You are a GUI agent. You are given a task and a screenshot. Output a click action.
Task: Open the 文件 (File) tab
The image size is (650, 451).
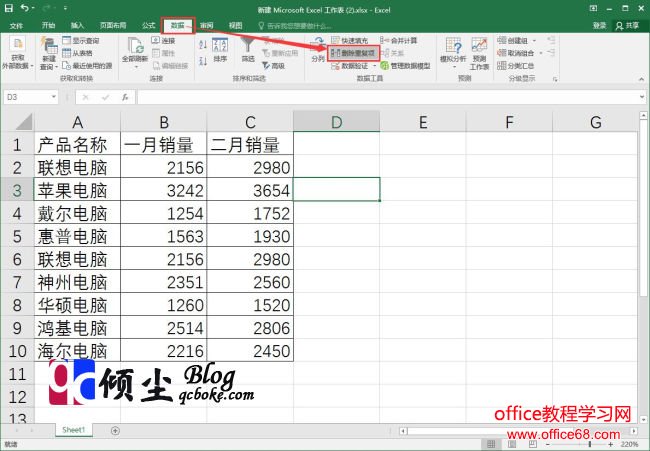tap(16, 26)
